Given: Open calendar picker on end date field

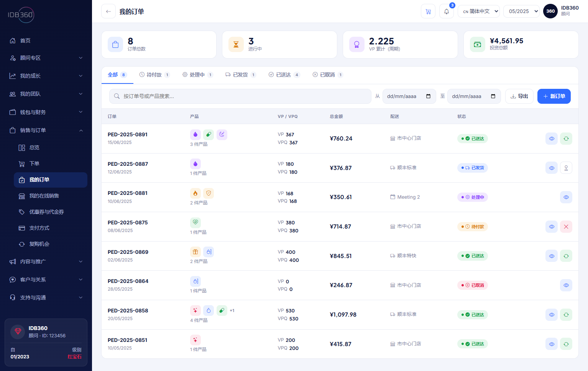Looking at the screenshot, I should [x=493, y=96].
